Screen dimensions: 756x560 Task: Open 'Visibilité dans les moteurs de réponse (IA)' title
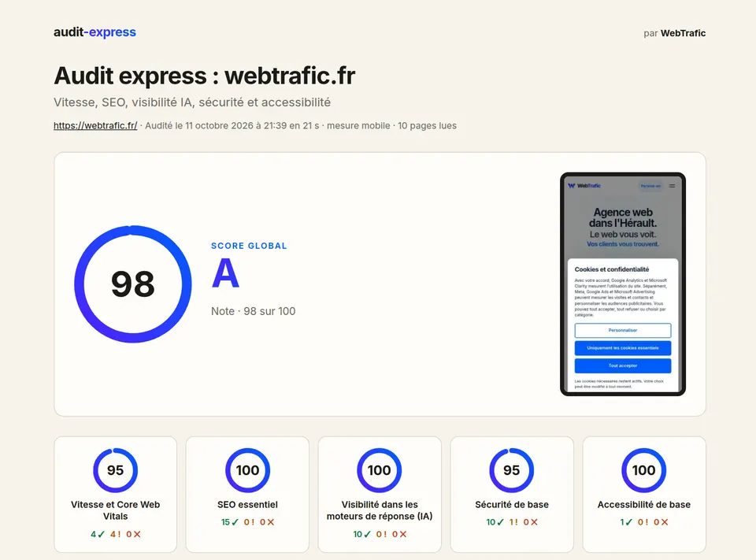click(380, 510)
